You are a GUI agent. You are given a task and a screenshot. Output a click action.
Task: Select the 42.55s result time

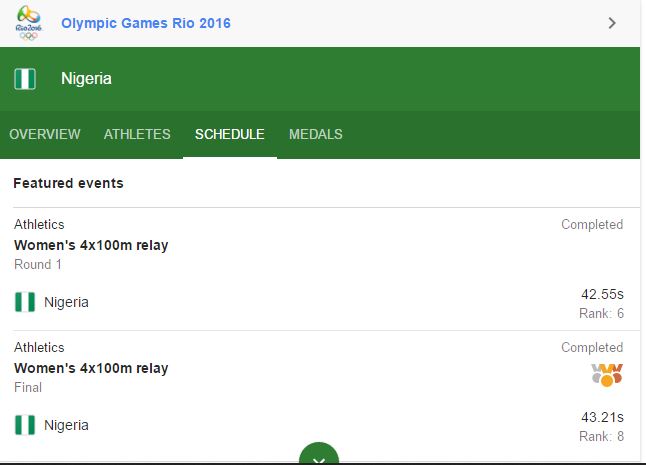click(602, 294)
